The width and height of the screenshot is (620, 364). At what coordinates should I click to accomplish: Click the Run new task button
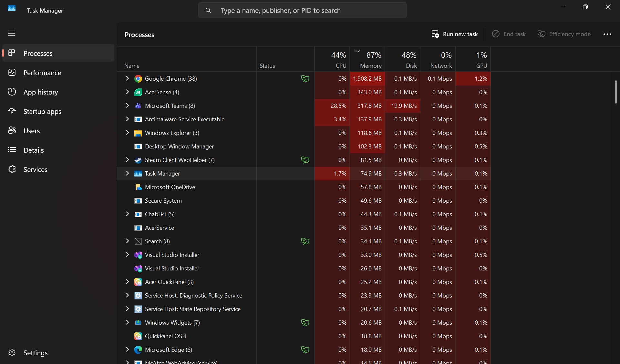coord(454,34)
